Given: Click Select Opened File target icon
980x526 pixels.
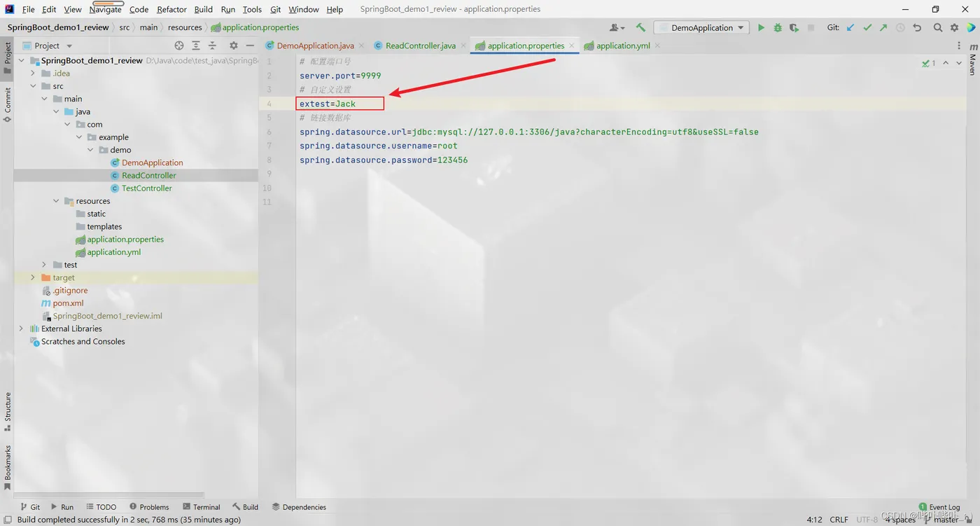Looking at the screenshot, I should pos(179,46).
